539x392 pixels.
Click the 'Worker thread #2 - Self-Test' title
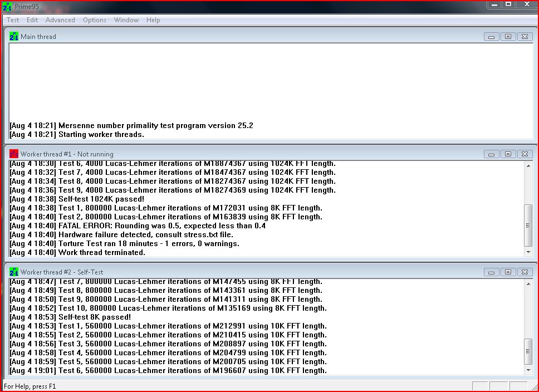click(62, 272)
